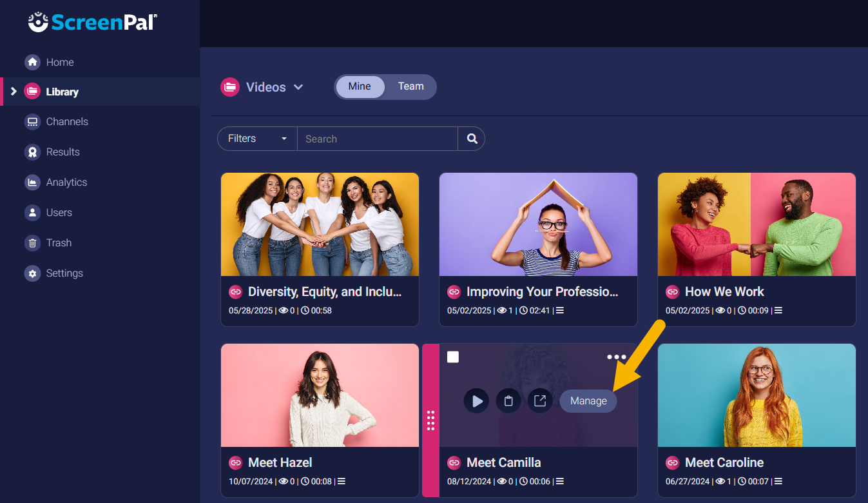Click the search magnifier icon

472,139
